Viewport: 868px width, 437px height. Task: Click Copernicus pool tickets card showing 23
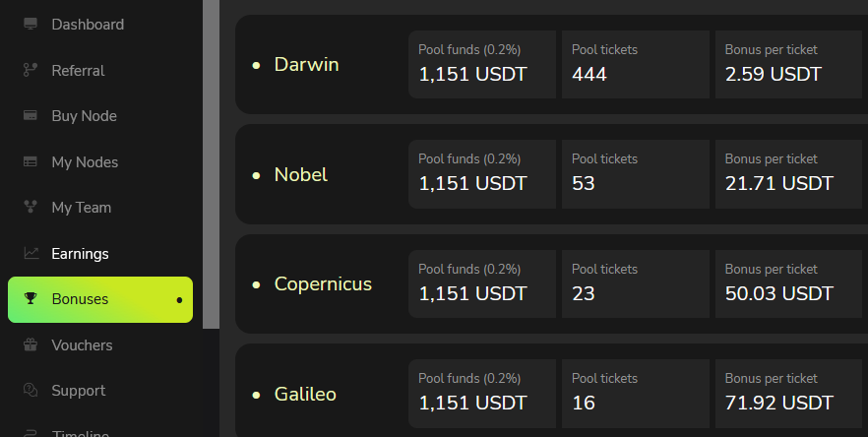pyautogui.click(x=635, y=284)
